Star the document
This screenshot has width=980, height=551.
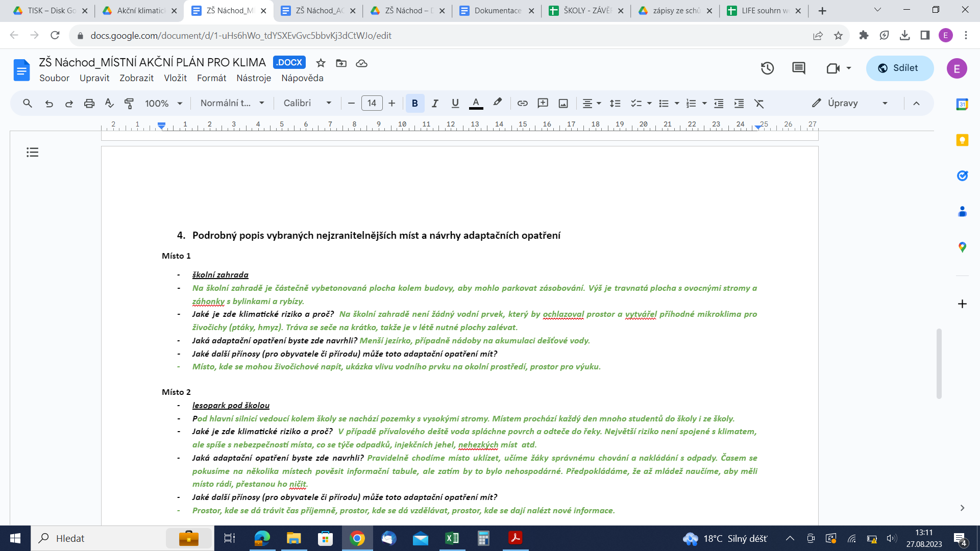coord(321,63)
